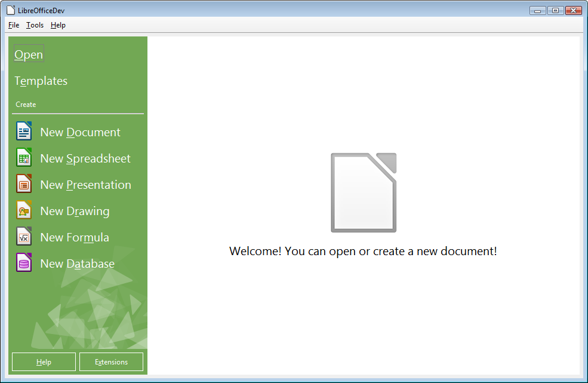Viewport: 588px width, 383px height.
Task: Click the large LibreOffice logo in center
Action: pyautogui.click(x=364, y=192)
